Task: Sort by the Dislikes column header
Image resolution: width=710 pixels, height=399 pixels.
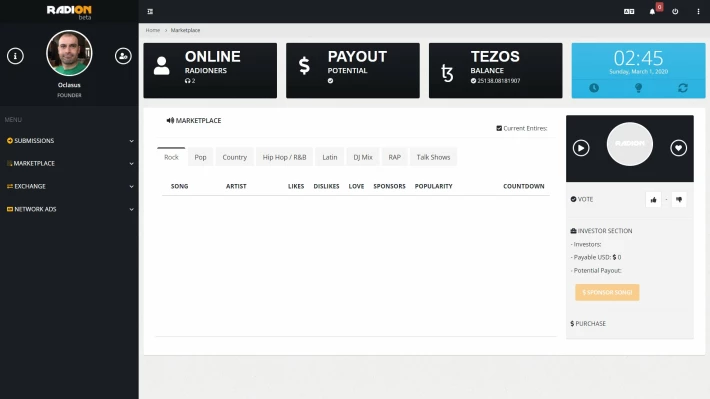Action: tap(326, 186)
